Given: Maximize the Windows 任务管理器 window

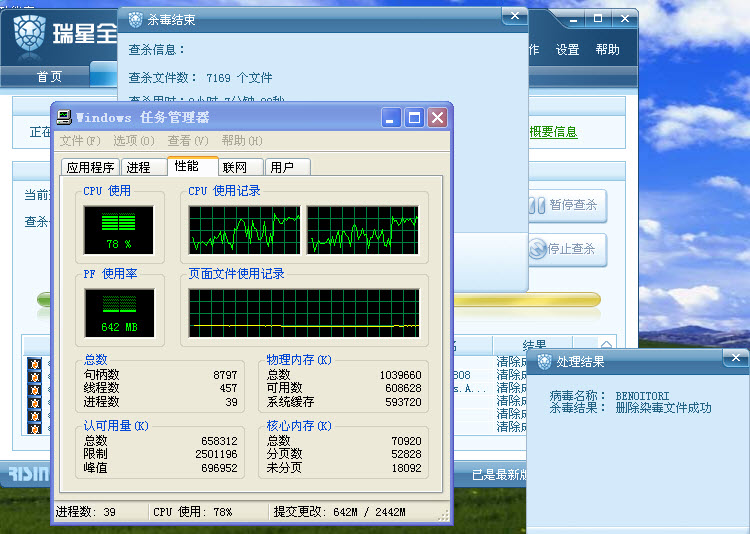Looking at the screenshot, I should (x=415, y=118).
